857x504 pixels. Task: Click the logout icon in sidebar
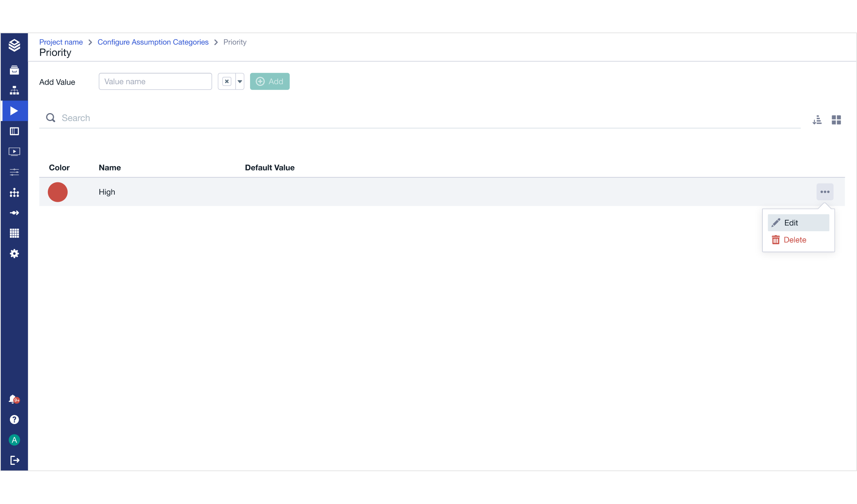(14, 460)
